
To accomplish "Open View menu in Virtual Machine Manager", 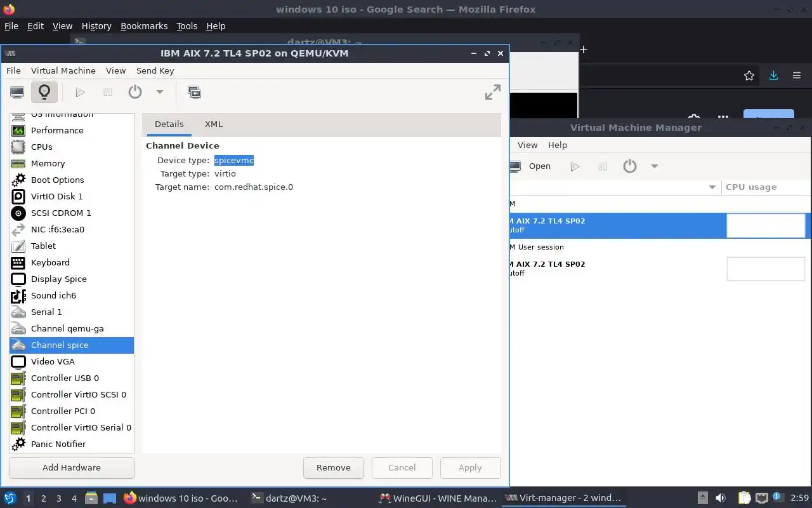I will tap(527, 145).
